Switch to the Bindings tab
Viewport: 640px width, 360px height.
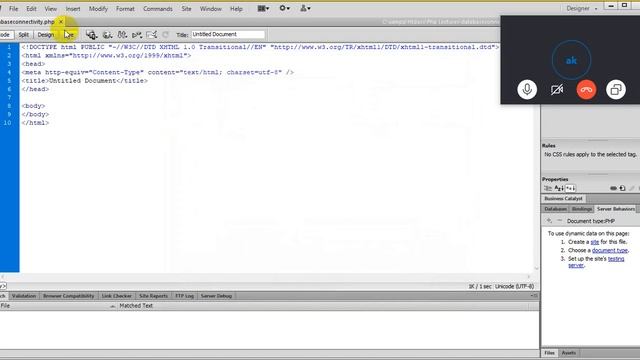582,209
